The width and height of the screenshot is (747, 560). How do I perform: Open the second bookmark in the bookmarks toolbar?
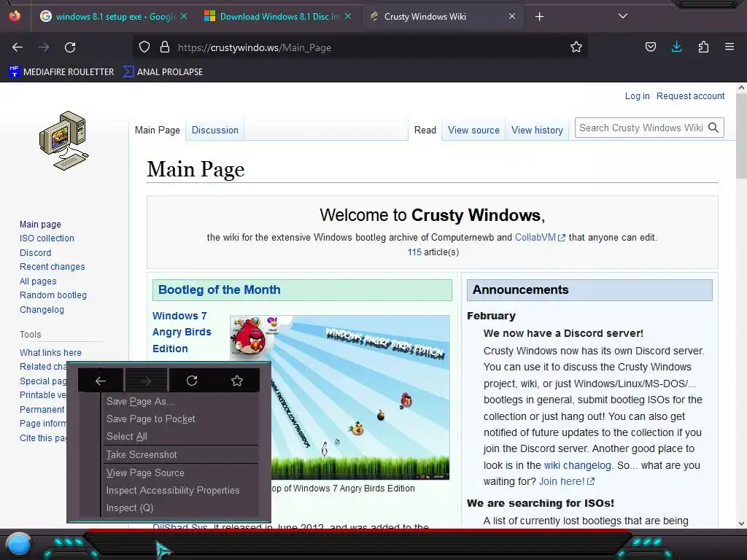(163, 72)
